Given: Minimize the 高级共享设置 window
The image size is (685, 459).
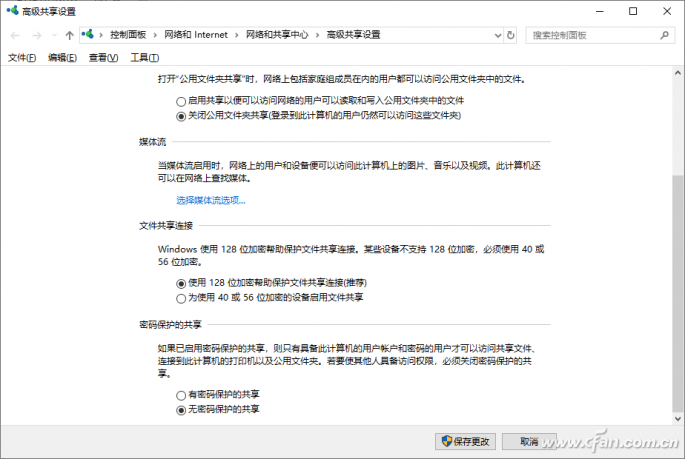Looking at the screenshot, I should [x=600, y=11].
